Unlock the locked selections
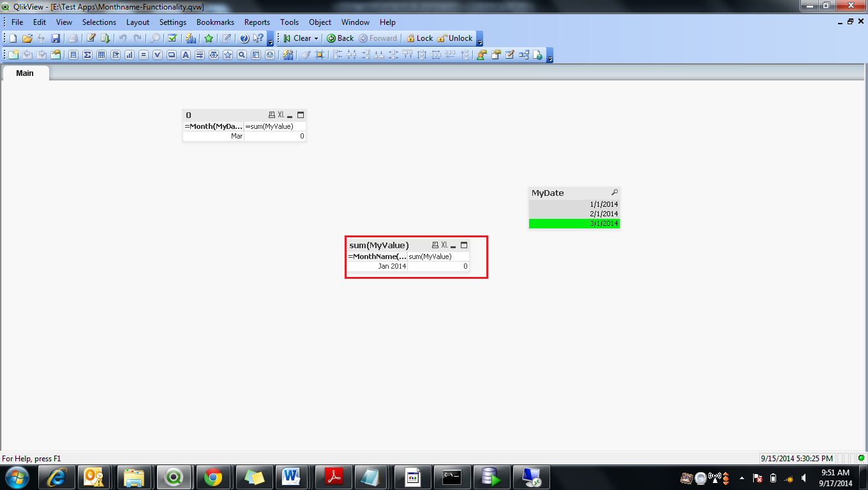 (455, 38)
